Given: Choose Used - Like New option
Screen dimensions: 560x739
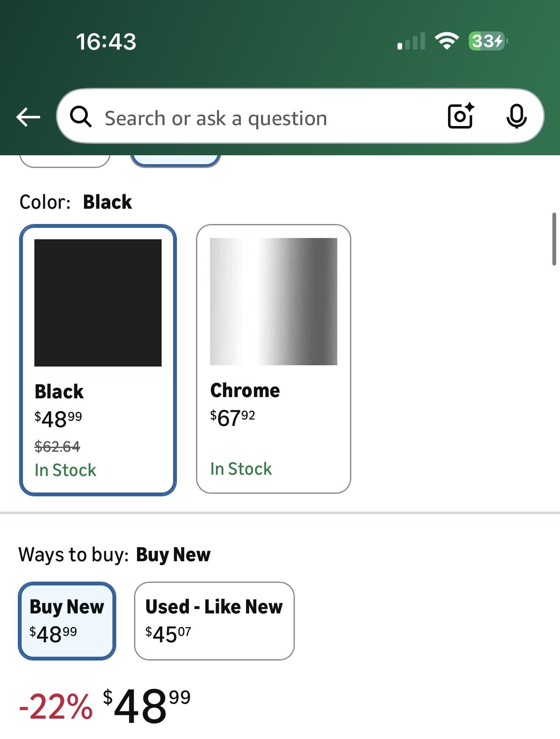Looking at the screenshot, I should click(214, 621).
